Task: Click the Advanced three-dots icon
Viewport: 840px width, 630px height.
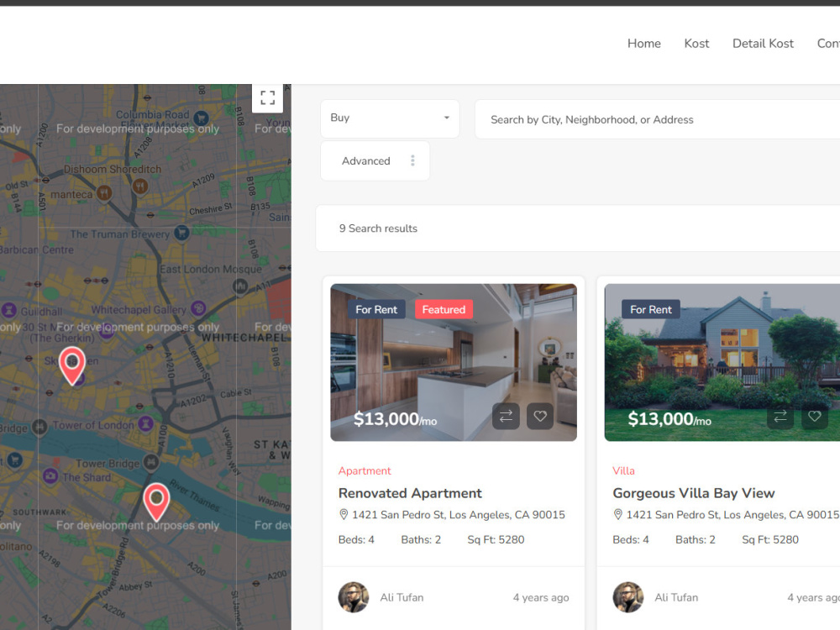Action: [412, 160]
